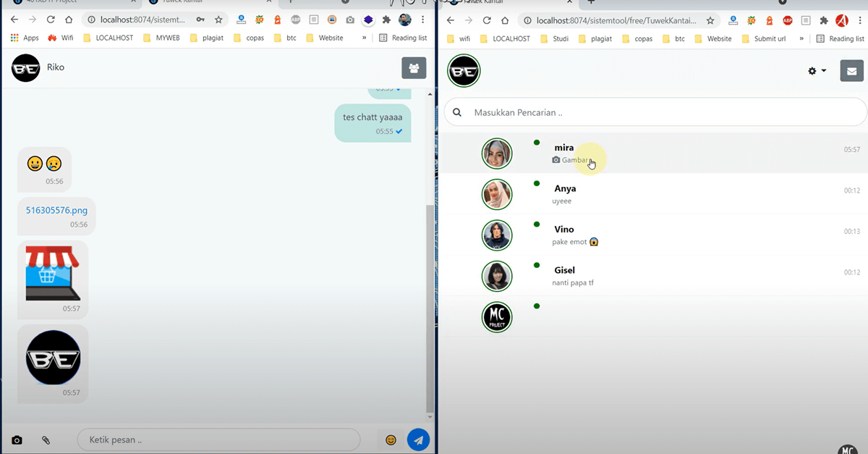Open the chat with mira
Image resolution: width=868 pixels, height=454 pixels.
(615, 153)
